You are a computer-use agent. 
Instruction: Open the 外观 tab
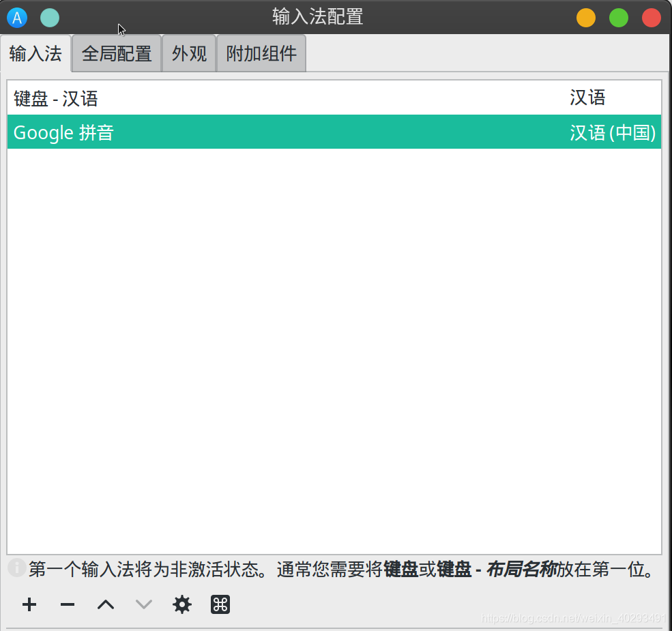point(189,54)
